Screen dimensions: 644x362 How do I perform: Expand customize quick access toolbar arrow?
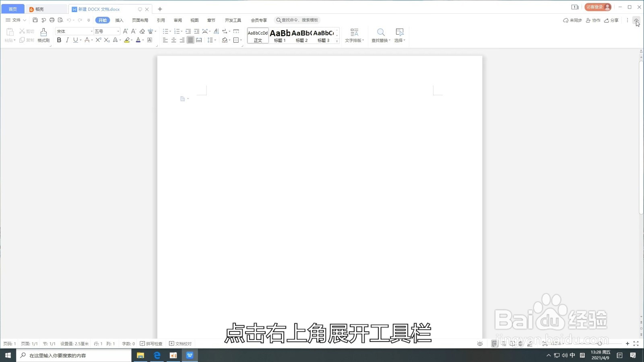click(89, 20)
